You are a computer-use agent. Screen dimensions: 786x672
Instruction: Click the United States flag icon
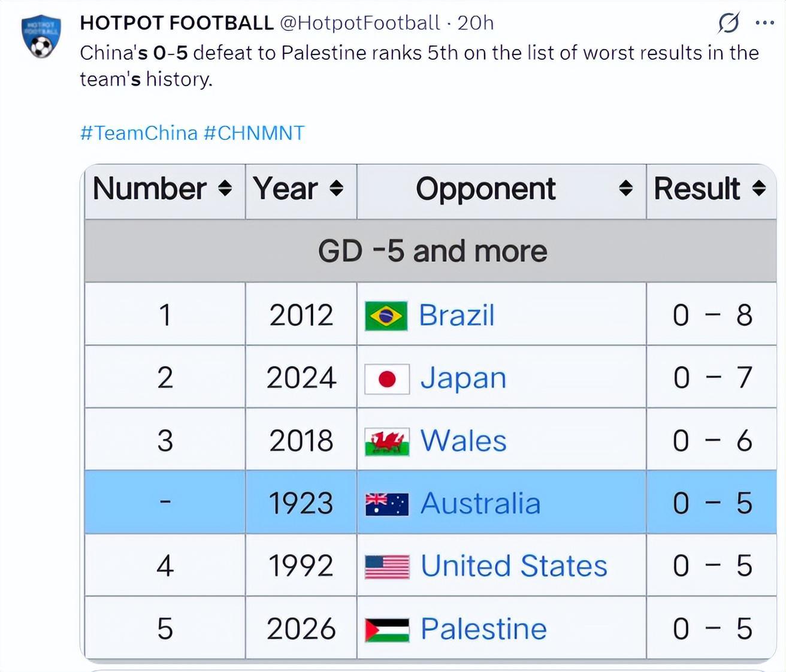click(x=386, y=567)
